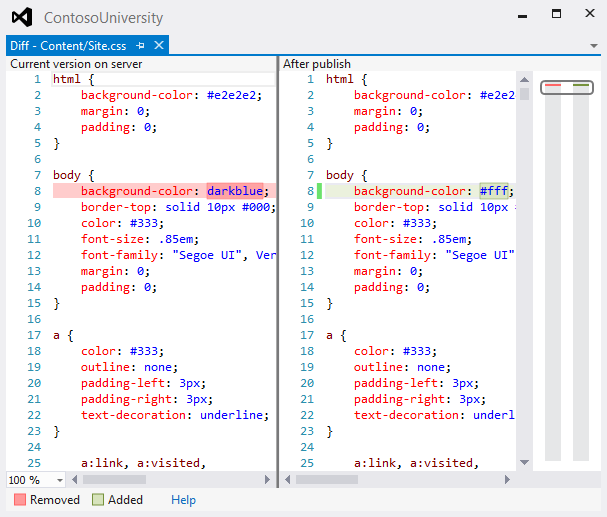Click the splitter between the diff panes
The height and width of the screenshot is (517, 607).
tap(277, 270)
